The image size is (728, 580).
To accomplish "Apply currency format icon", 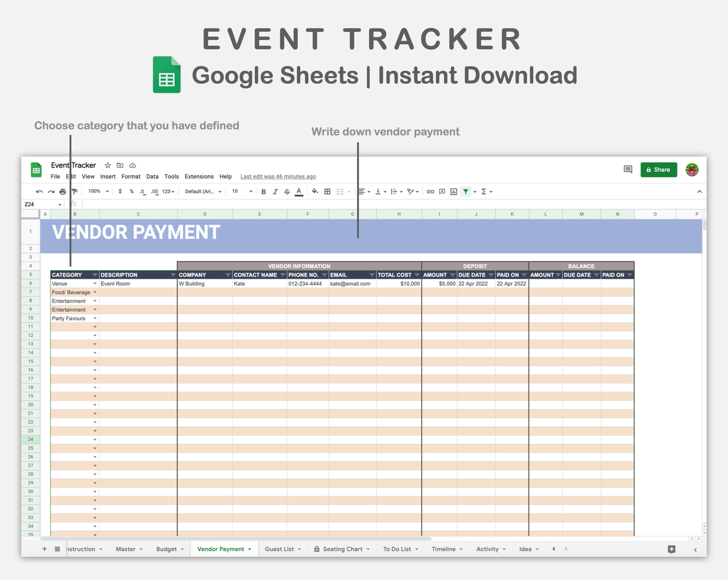I will pyautogui.click(x=119, y=191).
